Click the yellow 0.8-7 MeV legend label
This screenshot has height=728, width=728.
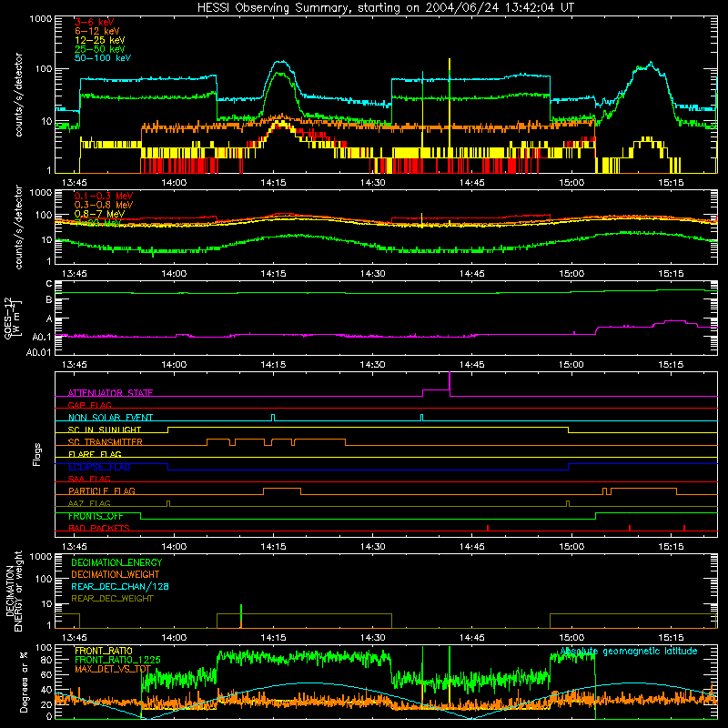point(99,214)
